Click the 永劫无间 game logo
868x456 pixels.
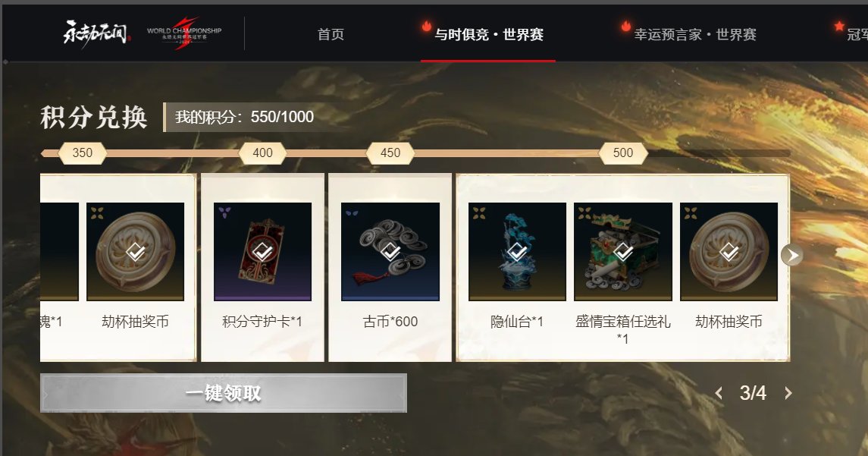click(x=97, y=34)
